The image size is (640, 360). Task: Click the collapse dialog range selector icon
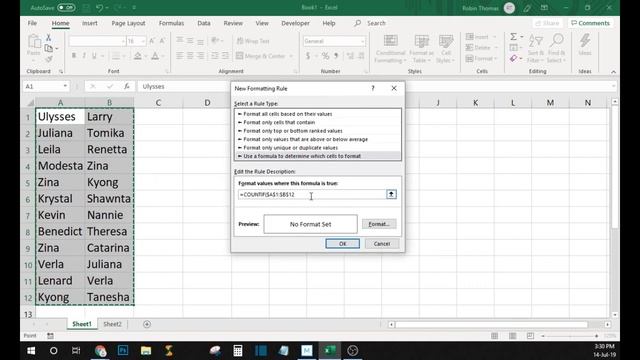pos(391,195)
